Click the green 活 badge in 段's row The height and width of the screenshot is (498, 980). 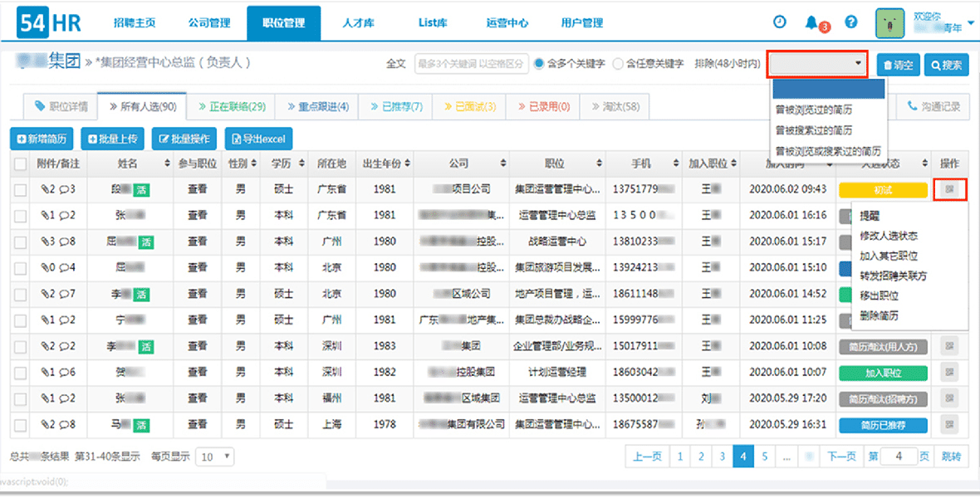[141, 189]
